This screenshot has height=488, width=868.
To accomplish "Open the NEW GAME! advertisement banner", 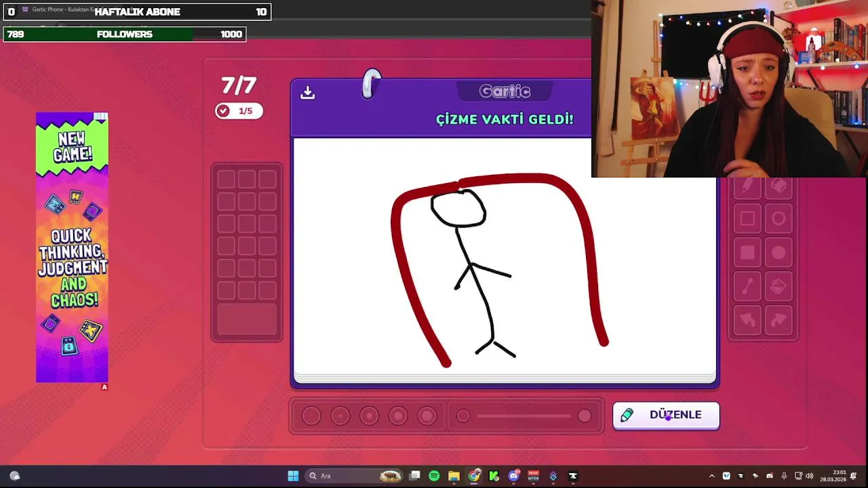I will [72, 247].
